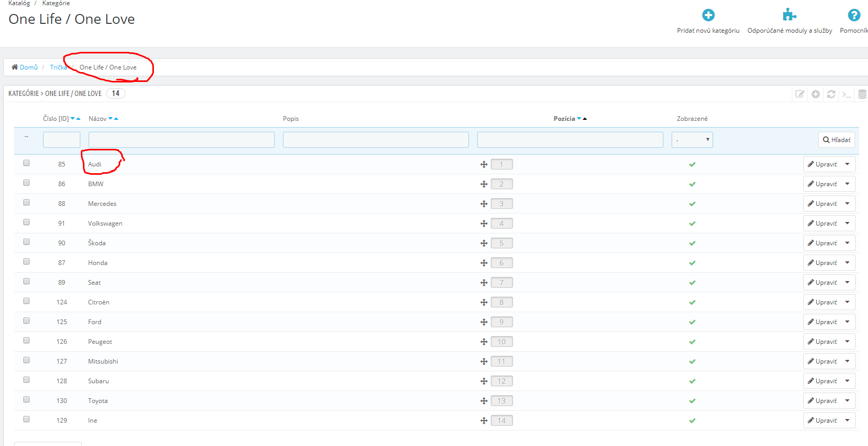
Task: Focus the Popis filter input field
Action: [376, 140]
